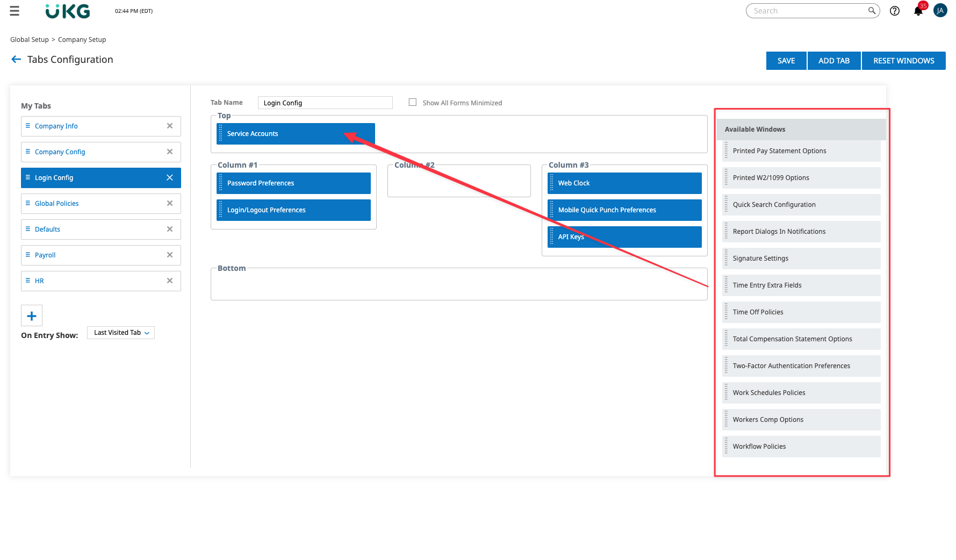The height and width of the screenshot is (560, 956).
Task: Open the hamburger main menu
Action: coord(15,11)
